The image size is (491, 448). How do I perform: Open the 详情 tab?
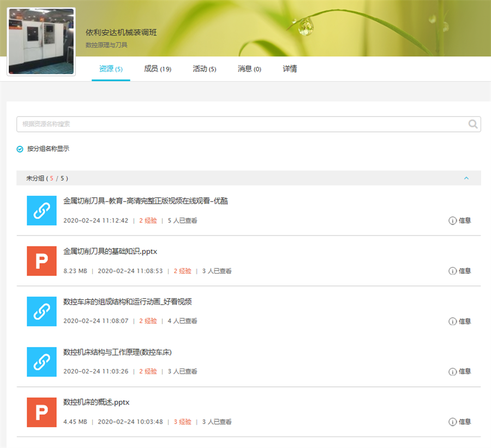(290, 69)
